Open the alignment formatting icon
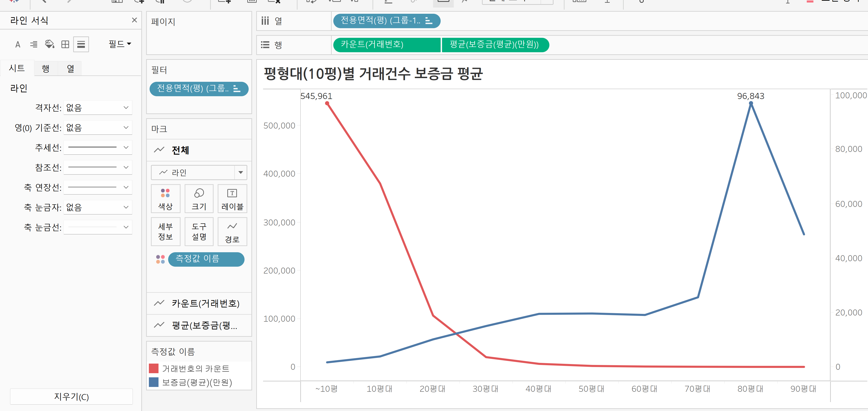Viewport: 868px width, 411px height. coord(34,44)
